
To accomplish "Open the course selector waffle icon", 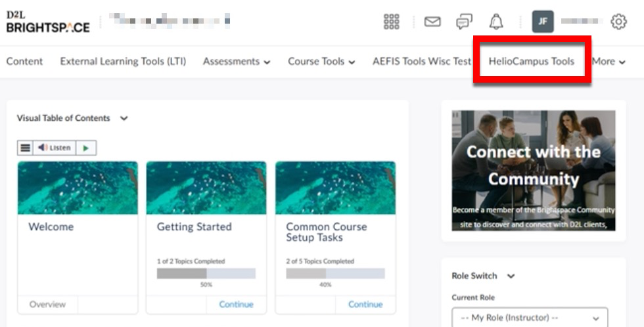I will [391, 22].
